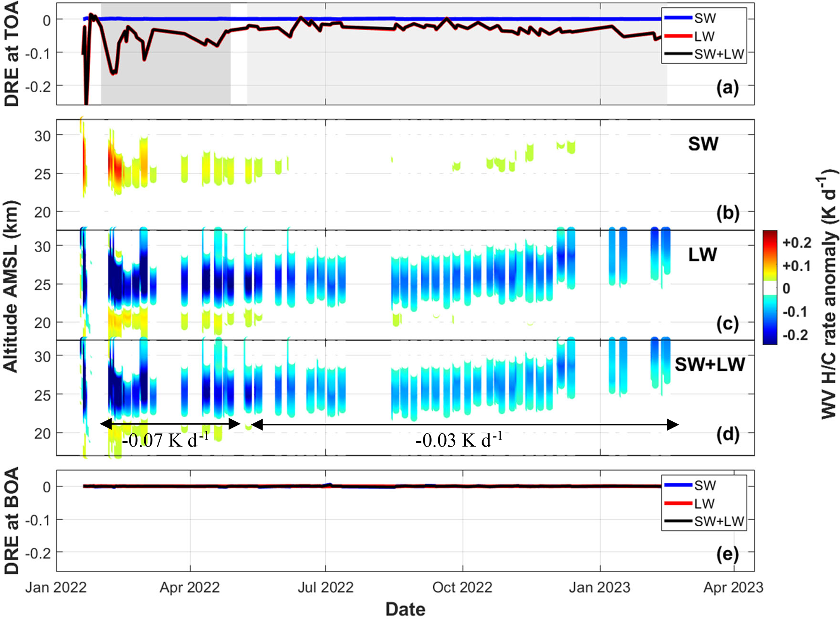Click the Jul 2022 x-axis tick label
The width and height of the screenshot is (840, 619).
[x=326, y=587]
